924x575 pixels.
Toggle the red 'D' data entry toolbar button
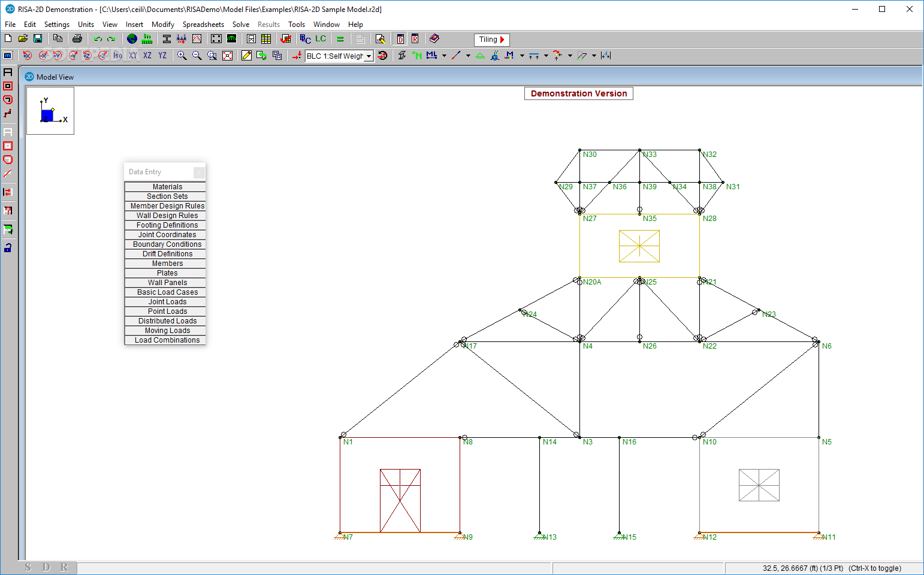(x=400, y=39)
